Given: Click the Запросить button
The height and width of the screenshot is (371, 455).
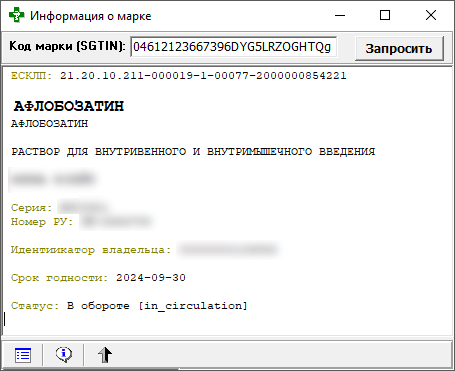Looking at the screenshot, I should 399,49.
